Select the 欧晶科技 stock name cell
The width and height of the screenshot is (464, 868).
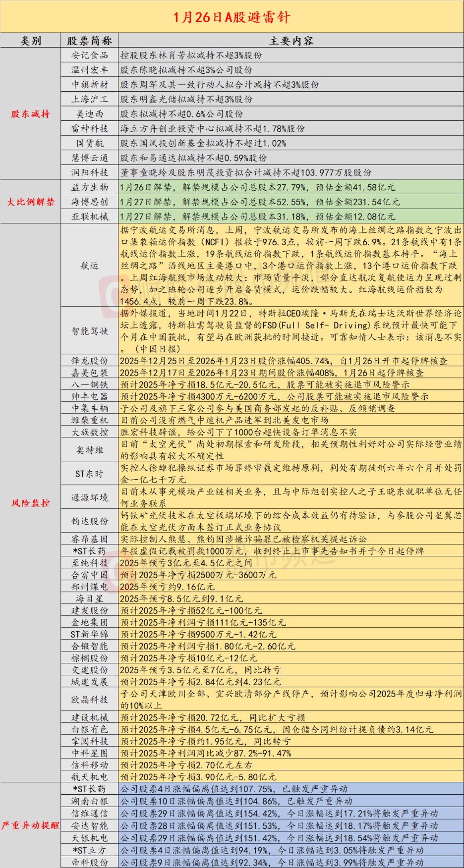tap(89, 700)
